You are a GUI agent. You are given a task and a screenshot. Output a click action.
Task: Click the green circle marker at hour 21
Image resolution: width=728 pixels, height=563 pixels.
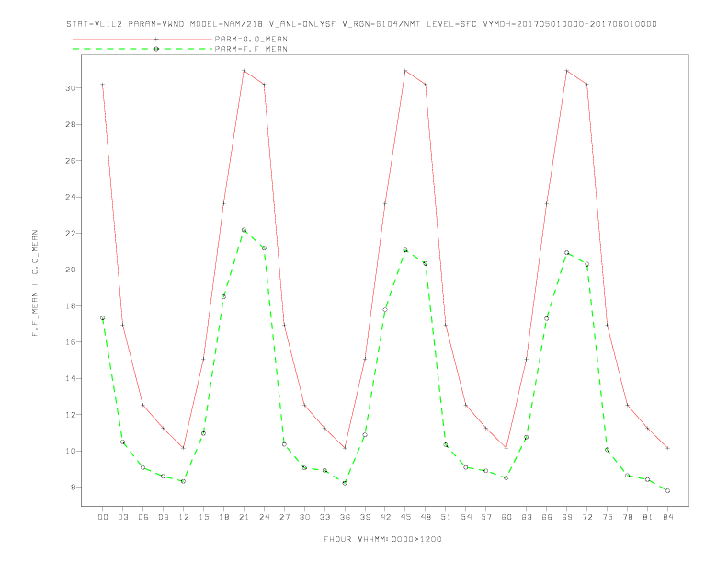[x=244, y=230]
